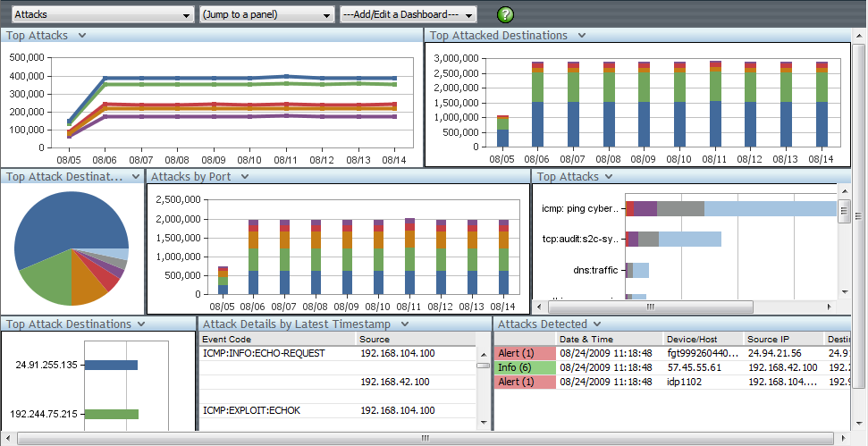Sort by the Date & Time column header

609,340
